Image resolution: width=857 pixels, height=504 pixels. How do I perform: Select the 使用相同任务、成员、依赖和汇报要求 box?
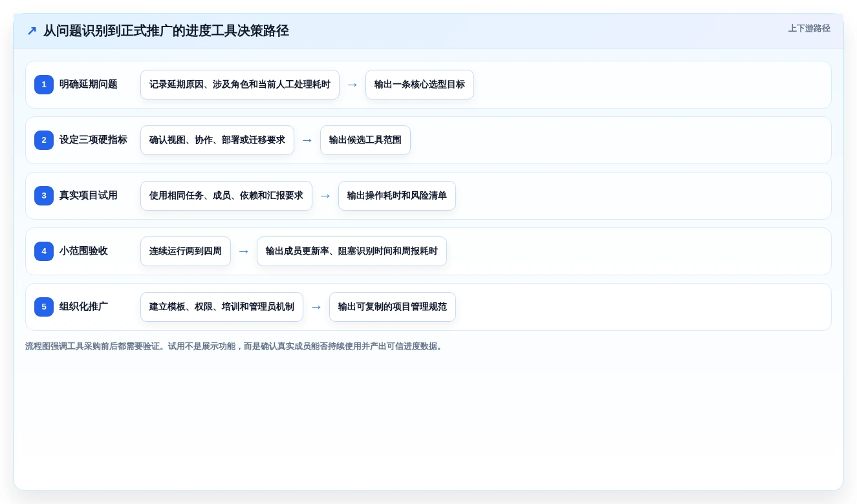[x=226, y=196]
